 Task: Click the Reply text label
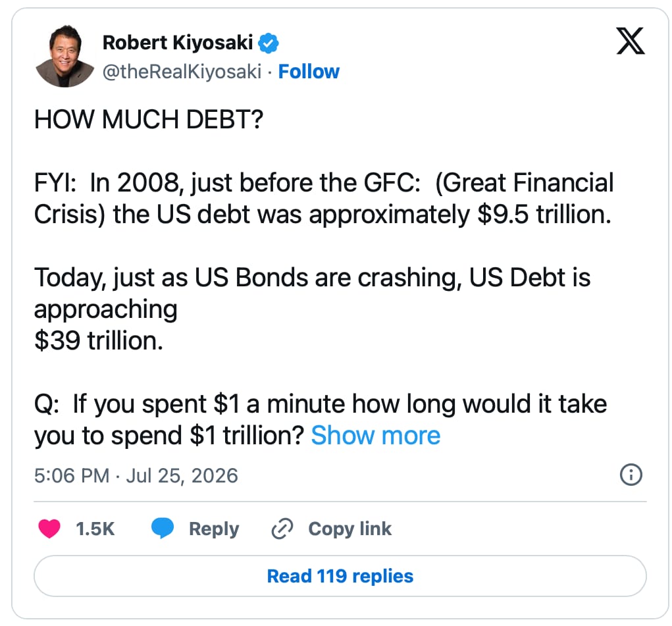click(x=214, y=529)
